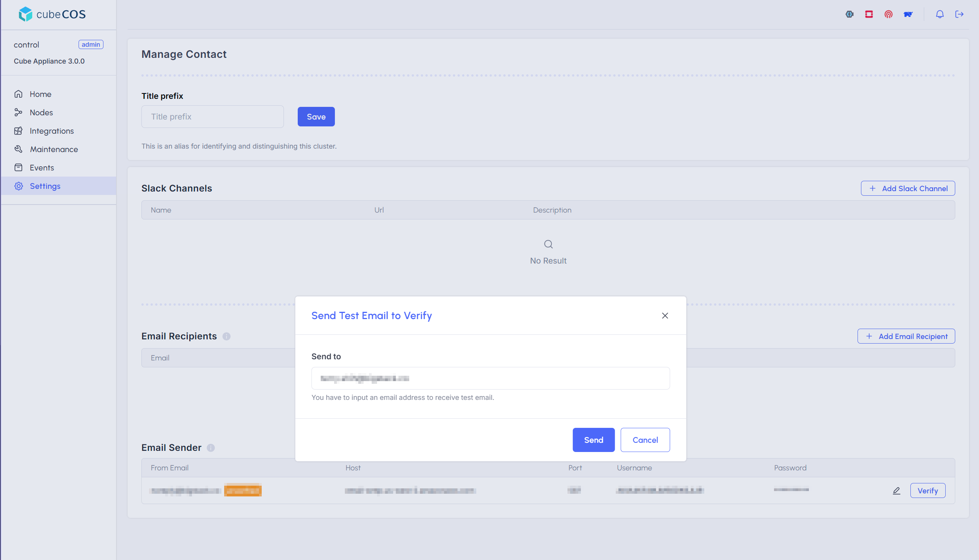Click the logout arrow icon
This screenshot has width=979, height=560.
[x=959, y=14]
